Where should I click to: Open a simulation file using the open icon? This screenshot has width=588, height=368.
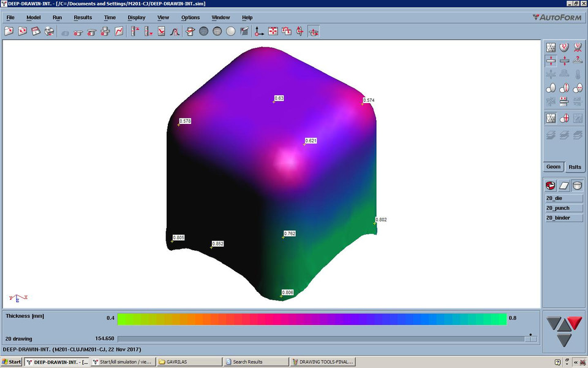tap(9, 31)
